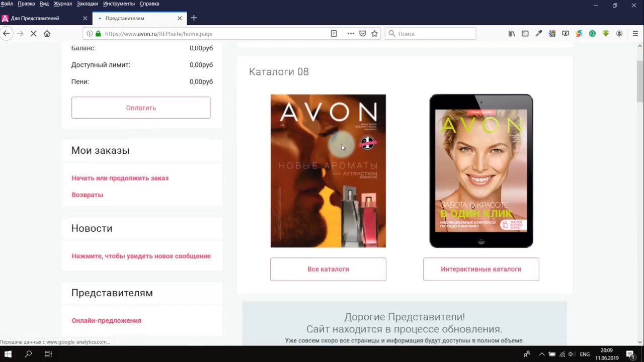Close the 'Для Представителей' tab
The width and height of the screenshot is (644, 362).
click(x=85, y=18)
